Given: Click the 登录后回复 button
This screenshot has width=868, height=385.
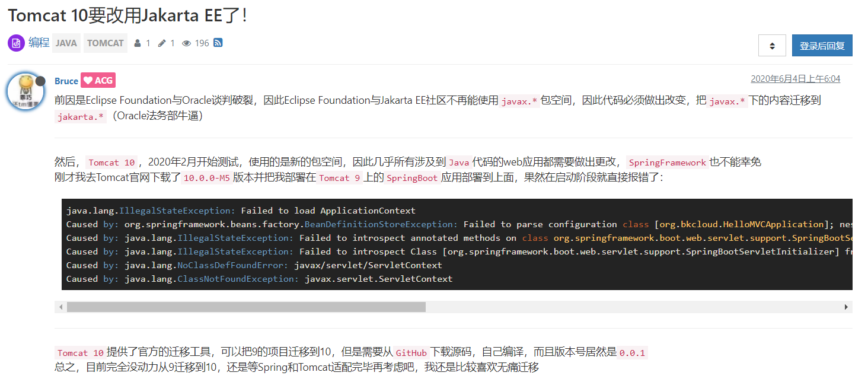Looking at the screenshot, I should [822, 46].
